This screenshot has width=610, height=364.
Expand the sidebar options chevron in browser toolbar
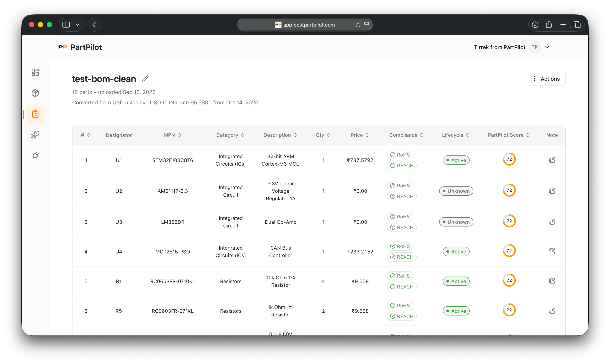77,25
